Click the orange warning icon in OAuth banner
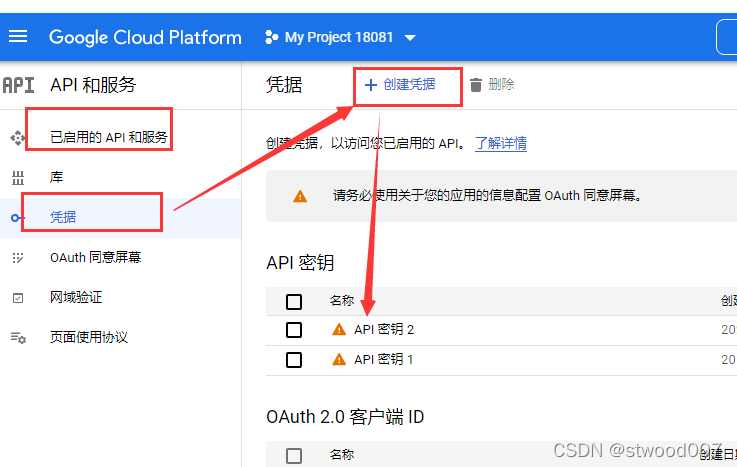Viewport: 737px width, 467px height. pyautogui.click(x=300, y=196)
